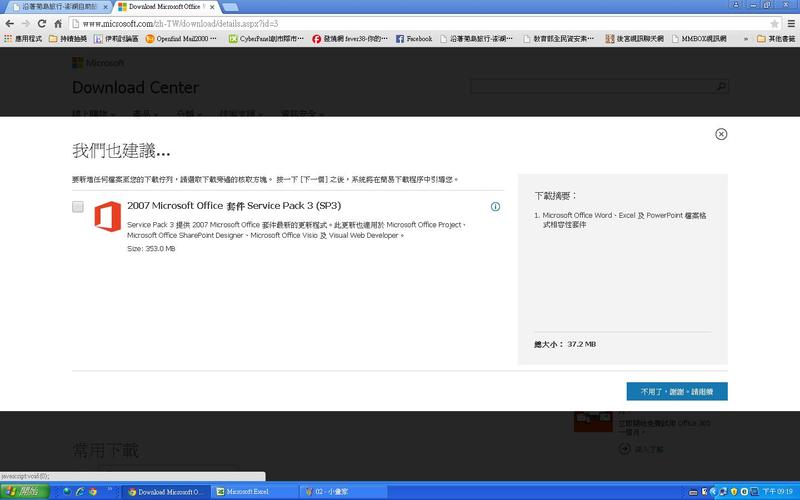This screenshot has height=500, width=800.
Task: Open the Openfind Mail2000 bookmark
Action: click(181, 38)
